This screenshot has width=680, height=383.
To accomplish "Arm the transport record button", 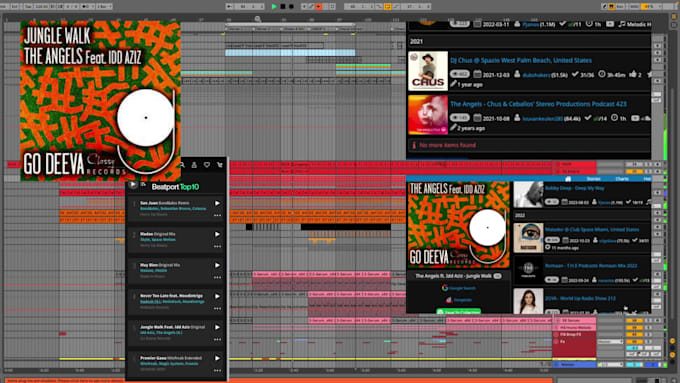I will 291,7.
